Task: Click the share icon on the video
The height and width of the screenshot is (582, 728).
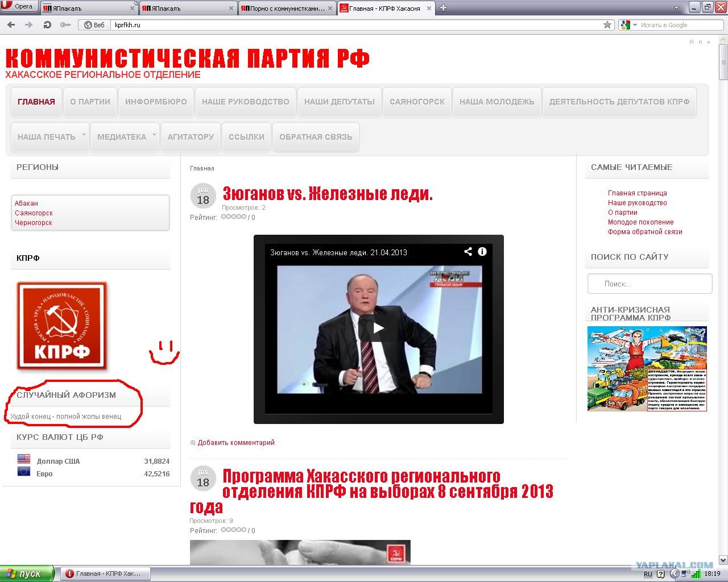Action: [468, 251]
